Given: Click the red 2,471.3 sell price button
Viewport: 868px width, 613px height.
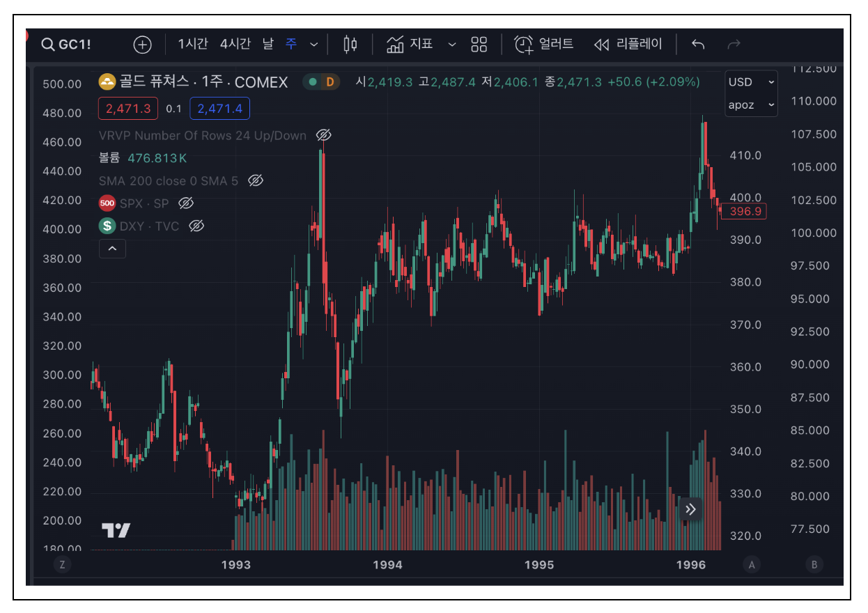Looking at the screenshot, I should tap(128, 109).
